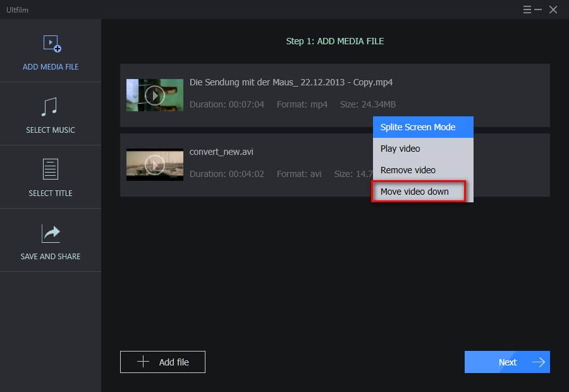Go to the SELECT TITLE step label

tap(51, 193)
